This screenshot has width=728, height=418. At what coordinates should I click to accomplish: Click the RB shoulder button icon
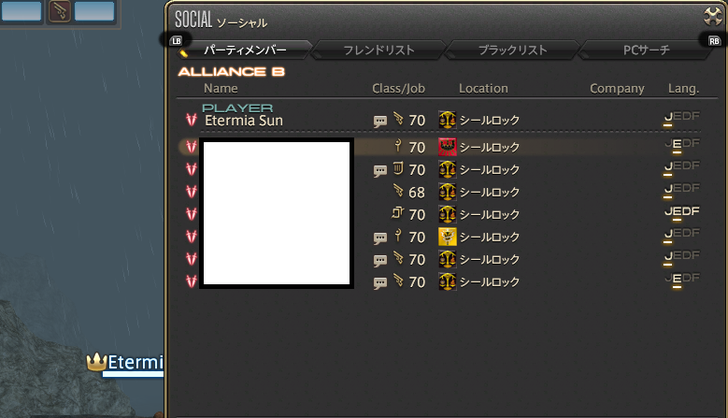click(714, 41)
